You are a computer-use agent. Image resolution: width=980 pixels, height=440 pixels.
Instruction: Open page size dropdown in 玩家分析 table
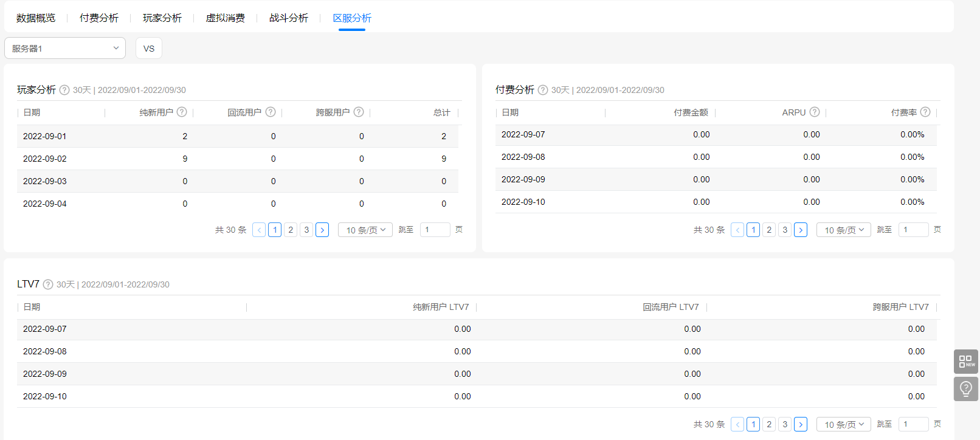(x=365, y=230)
